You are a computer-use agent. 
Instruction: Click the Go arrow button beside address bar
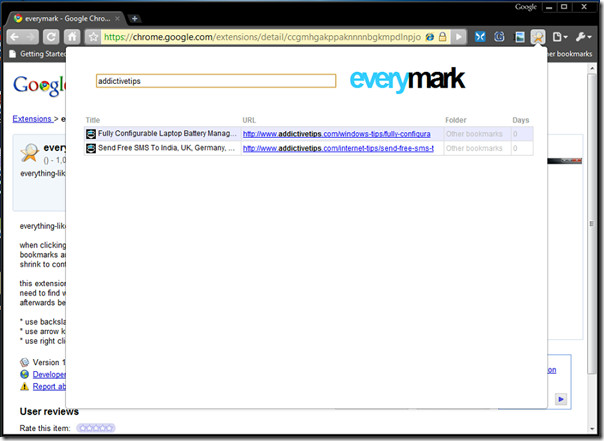[458, 37]
